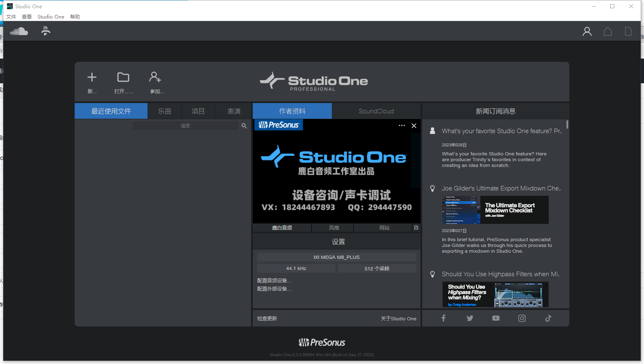644x364 pixels.
Task: Open the YouTube icon
Action: tap(496, 318)
